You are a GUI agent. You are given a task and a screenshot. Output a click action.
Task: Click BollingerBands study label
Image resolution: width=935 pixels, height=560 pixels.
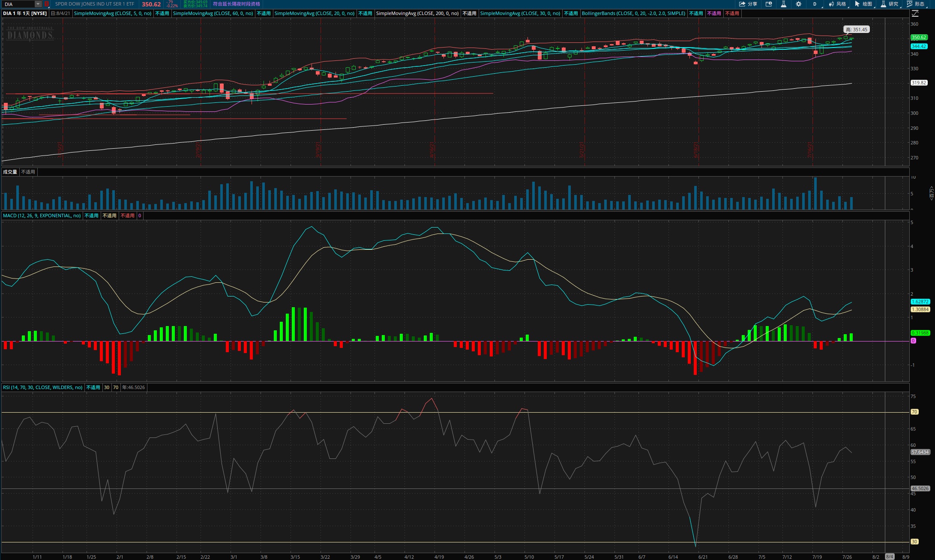click(x=633, y=13)
